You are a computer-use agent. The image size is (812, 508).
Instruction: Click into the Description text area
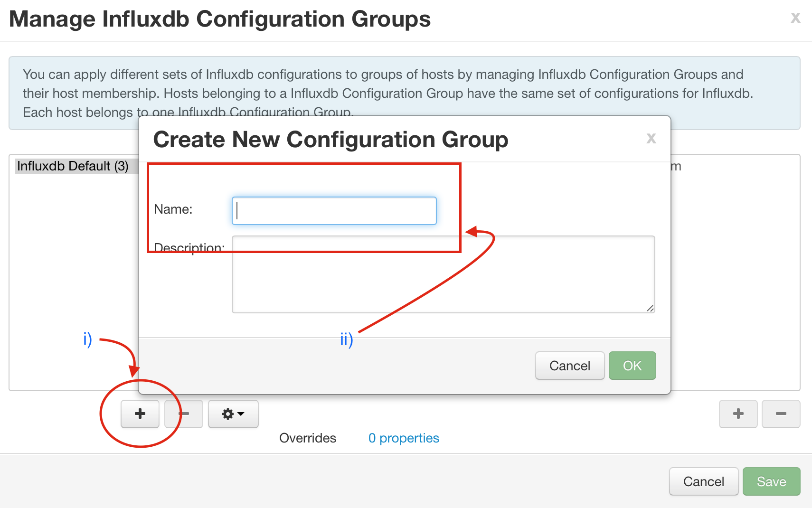[x=444, y=274]
